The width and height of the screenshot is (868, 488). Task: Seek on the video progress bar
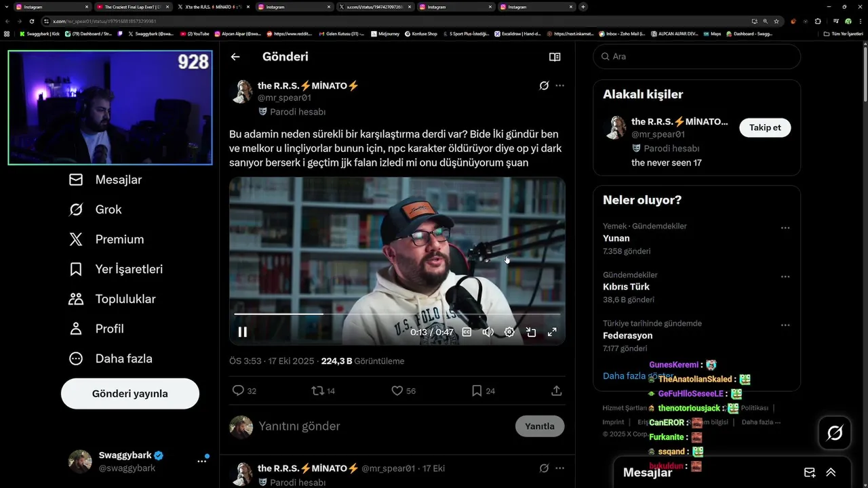397,314
